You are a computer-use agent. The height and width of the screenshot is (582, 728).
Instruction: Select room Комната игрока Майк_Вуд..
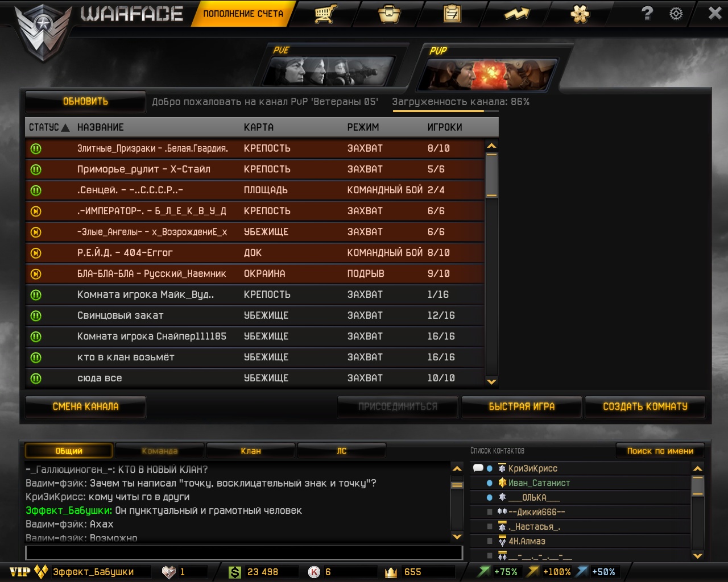pyautogui.click(x=255, y=295)
